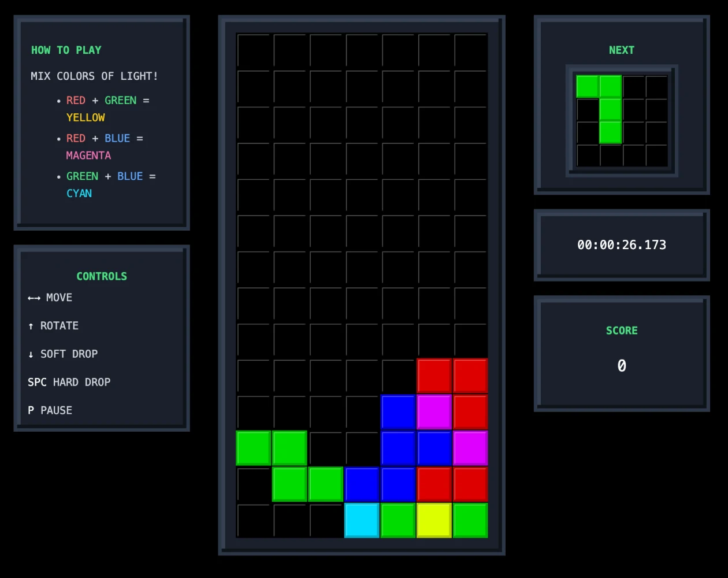The image size is (728, 578).
Task: Click the 'CONTROLS' heading
Action: coord(102,276)
